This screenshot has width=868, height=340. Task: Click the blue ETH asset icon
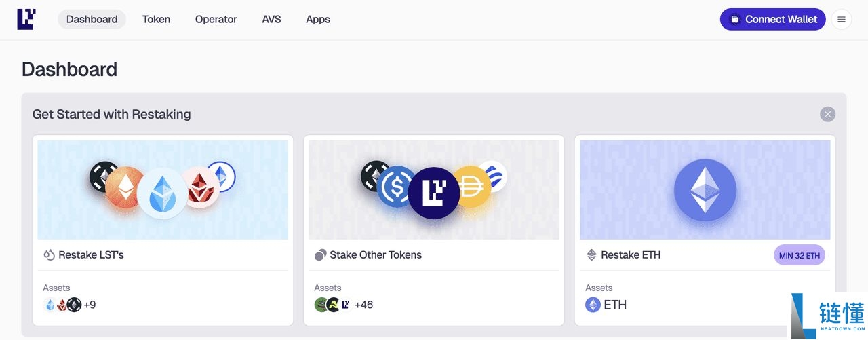(x=593, y=305)
